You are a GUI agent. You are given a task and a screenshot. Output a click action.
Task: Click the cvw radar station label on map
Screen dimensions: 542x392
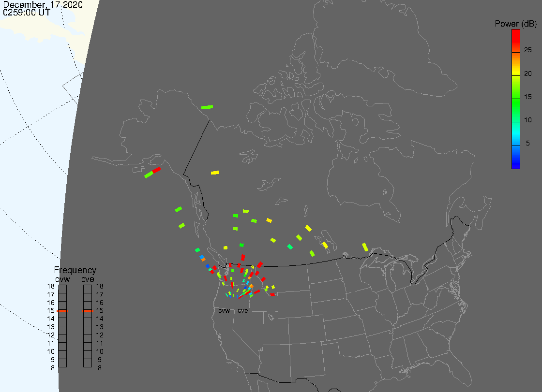(224, 310)
